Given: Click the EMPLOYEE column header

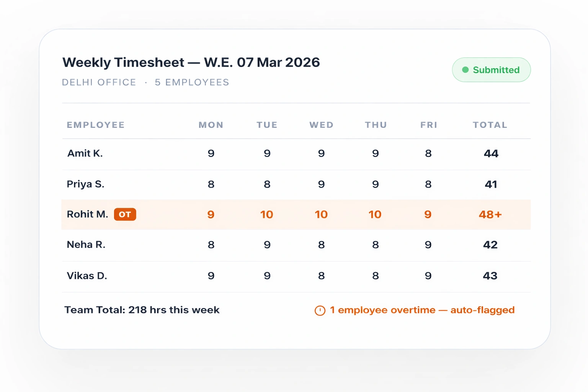Looking at the screenshot, I should (x=96, y=125).
